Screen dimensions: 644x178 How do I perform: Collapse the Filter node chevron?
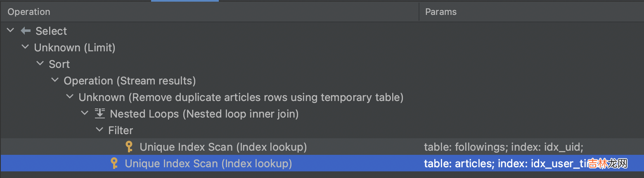100,130
